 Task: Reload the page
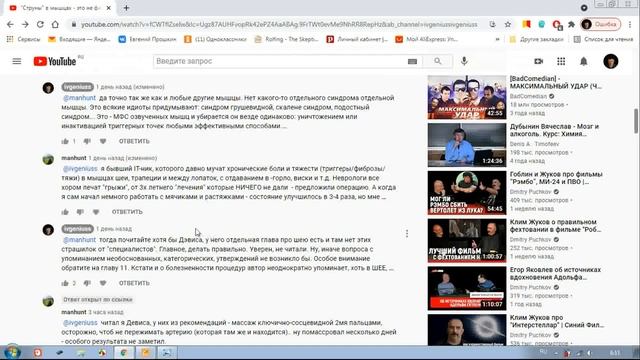(40, 24)
